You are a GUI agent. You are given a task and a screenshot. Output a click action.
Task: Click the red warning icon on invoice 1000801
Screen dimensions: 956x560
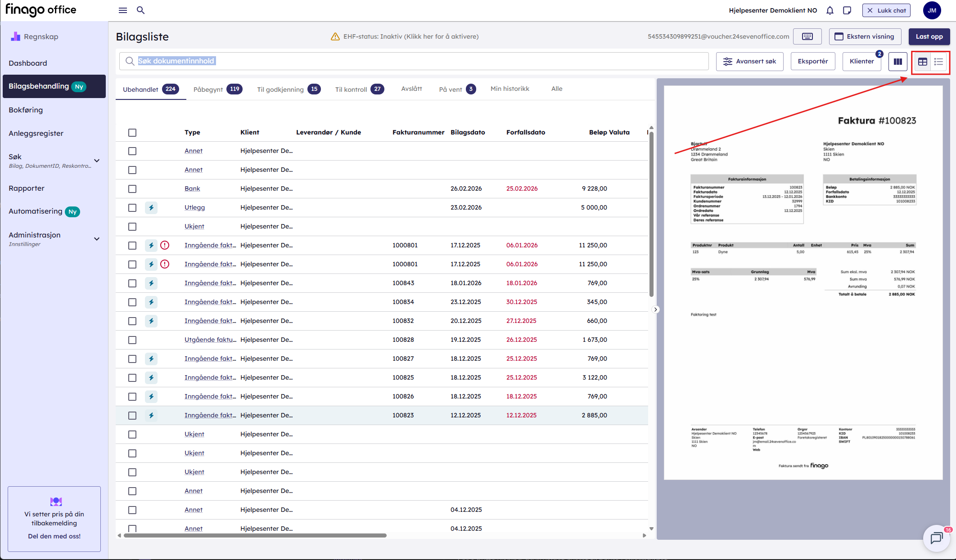[165, 245]
